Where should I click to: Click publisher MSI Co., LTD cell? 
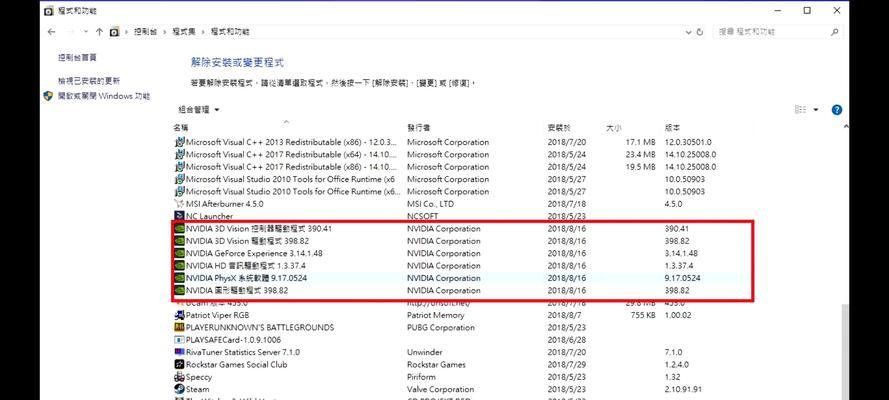pyautogui.click(x=430, y=204)
